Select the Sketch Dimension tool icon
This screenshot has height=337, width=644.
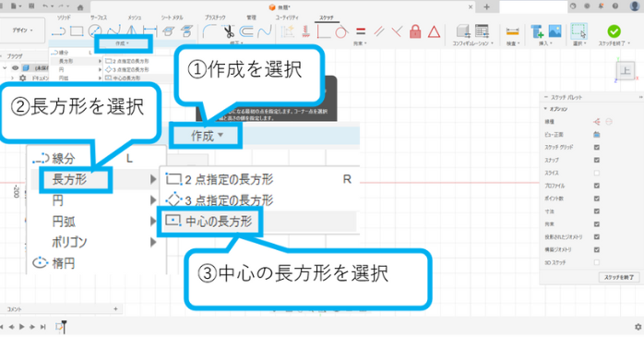click(x=150, y=31)
